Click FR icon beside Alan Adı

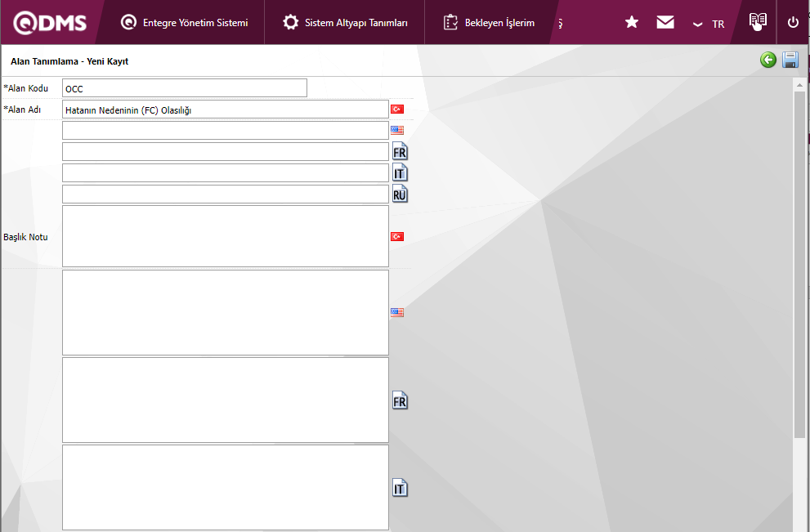[400, 151]
